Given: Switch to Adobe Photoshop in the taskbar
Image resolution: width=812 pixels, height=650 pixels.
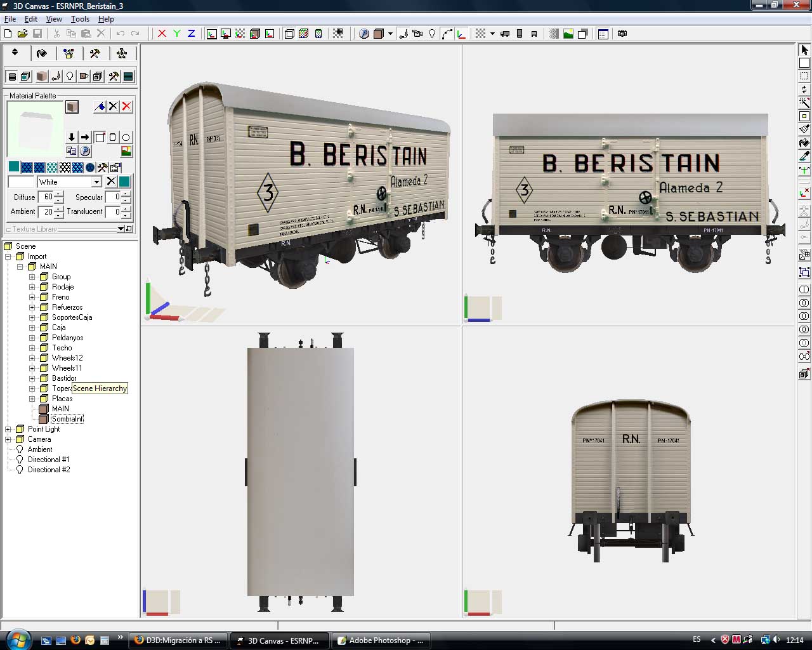Looking at the screenshot, I should (381, 640).
